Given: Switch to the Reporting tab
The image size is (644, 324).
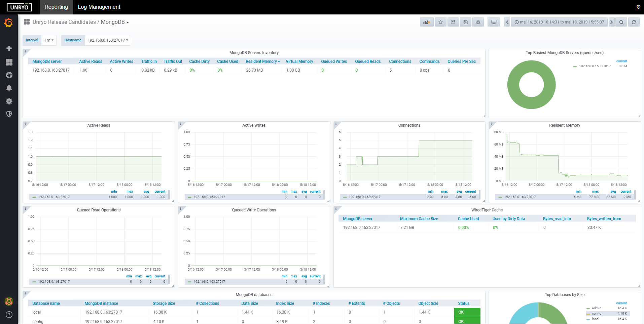Looking at the screenshot, I should (56, 7).
